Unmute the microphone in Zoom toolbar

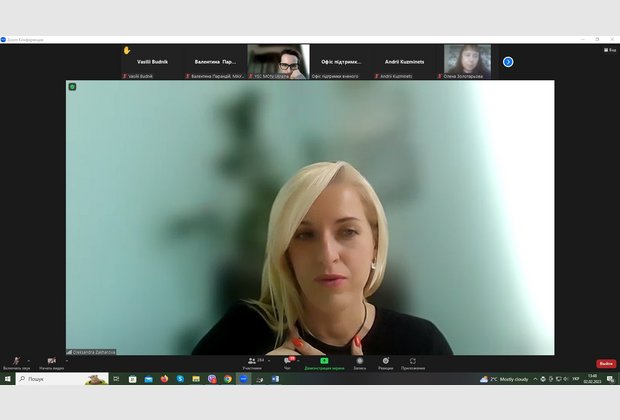coord(16,363)
